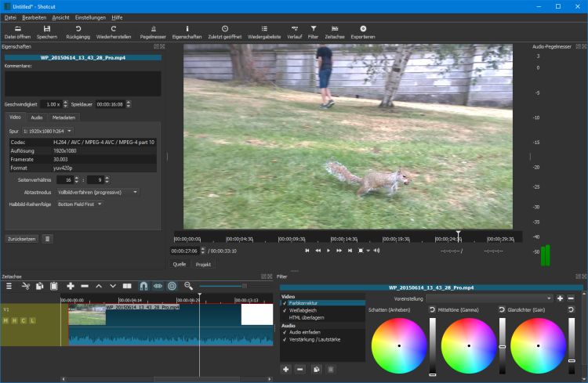Switch to the Metadaten tab
Viewport: 588px width, 383px height.
point(64,117)
